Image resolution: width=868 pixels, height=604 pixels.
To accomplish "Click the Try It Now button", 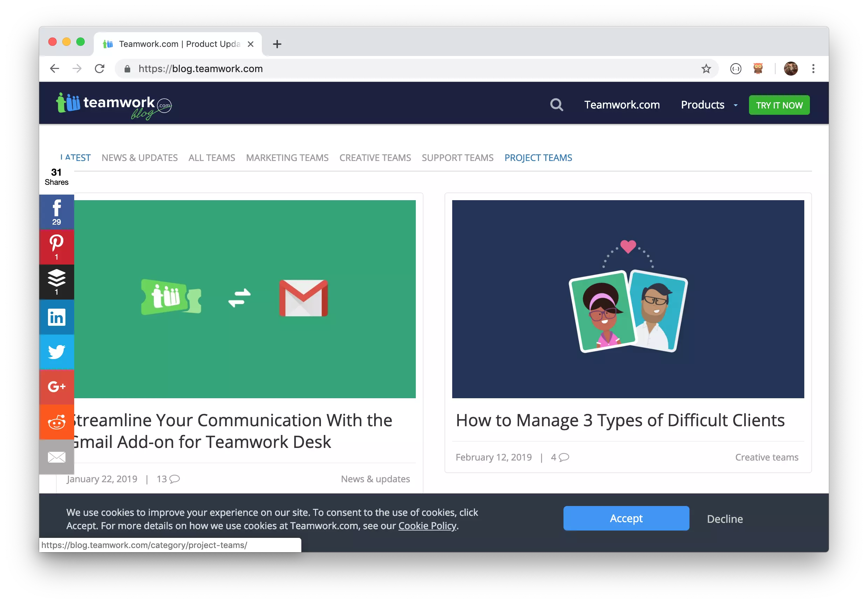I will coord(779,105).
